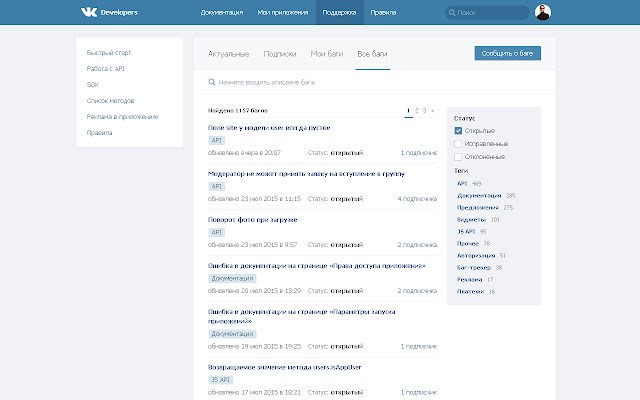This screenshot has height=400, width=640.
Task: Click 'обновлено вчера в 20:07' timestamp
Action: coord(244,153)
